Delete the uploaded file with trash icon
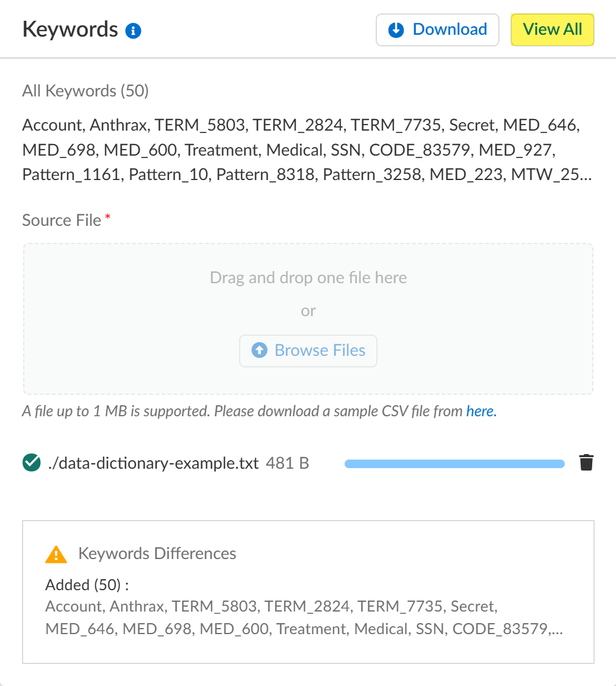This screenshot has height=686, width=616. [x=586, y=463]
